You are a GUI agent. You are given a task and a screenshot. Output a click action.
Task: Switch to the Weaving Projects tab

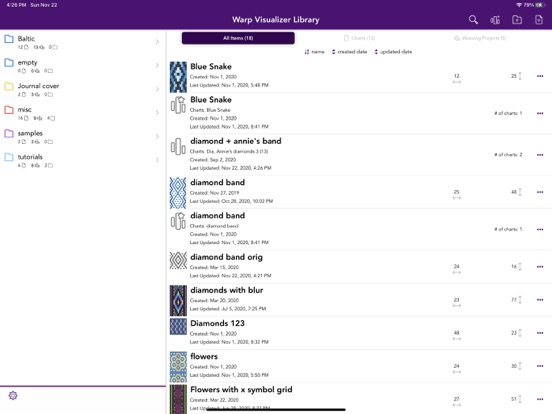pos(480,38)
